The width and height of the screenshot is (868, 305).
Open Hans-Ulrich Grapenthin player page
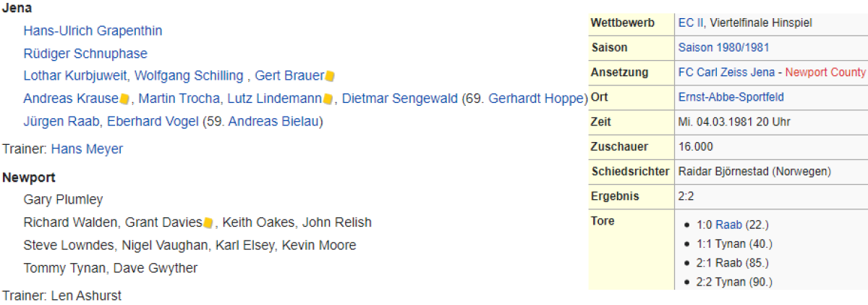(x=93, y=30)
